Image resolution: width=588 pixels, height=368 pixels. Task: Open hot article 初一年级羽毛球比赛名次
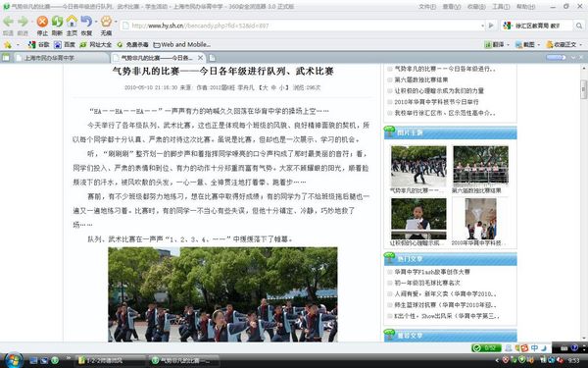(x=427, y=283)
